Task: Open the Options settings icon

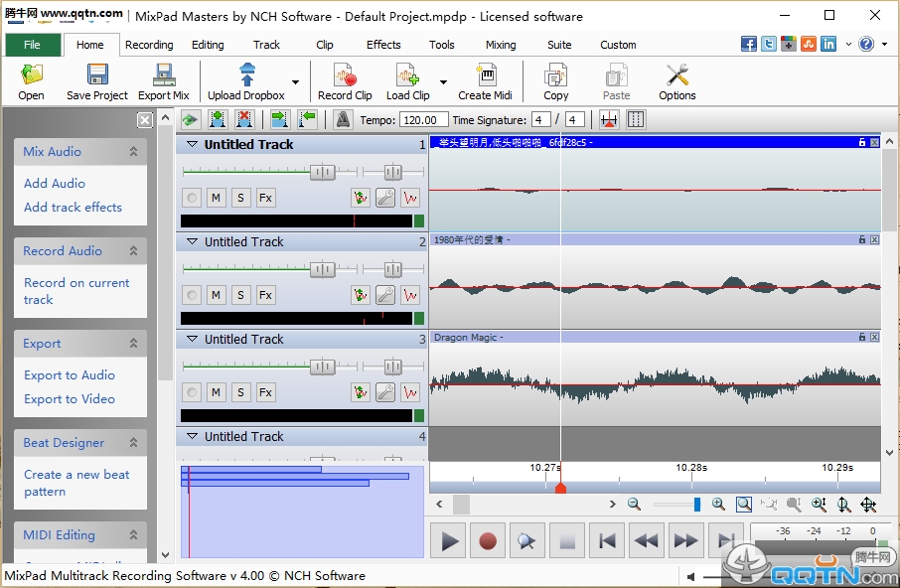Action: pos(676,80)
